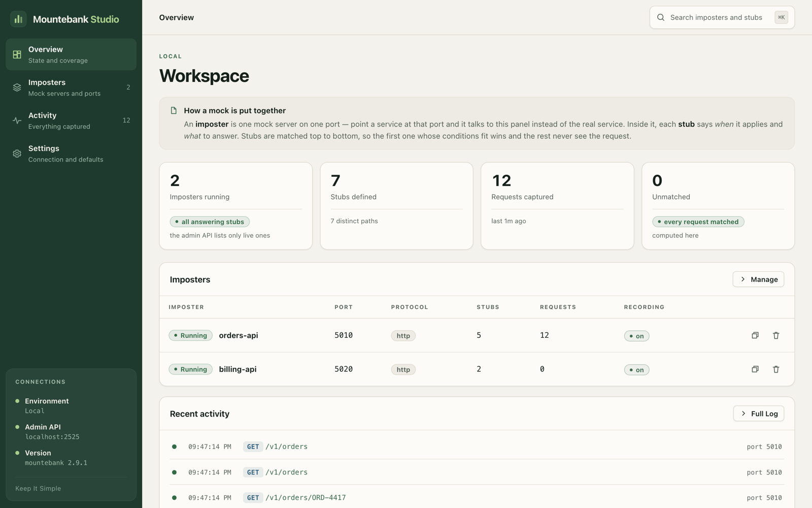
Task: Open Settings in the sidebar
Action: 71,153
